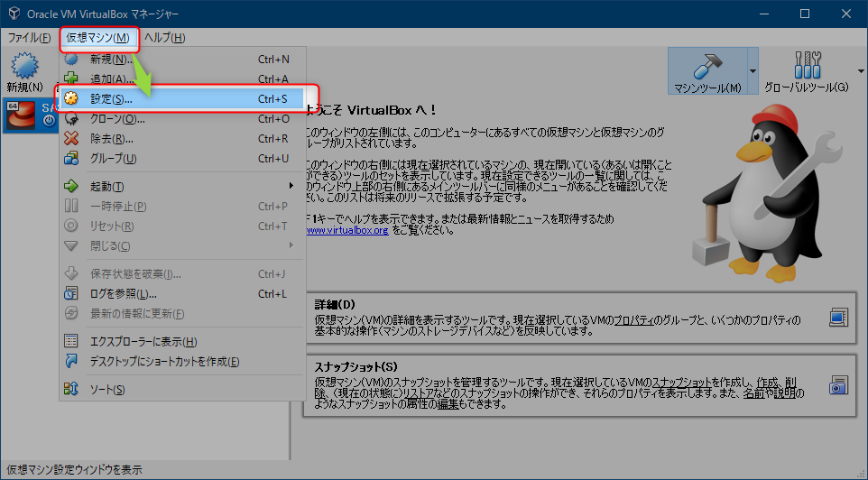The width and height of the screenshot is (868, 480).
Task: Choose Settings (設定) menu entry
Action: (182, 98)
